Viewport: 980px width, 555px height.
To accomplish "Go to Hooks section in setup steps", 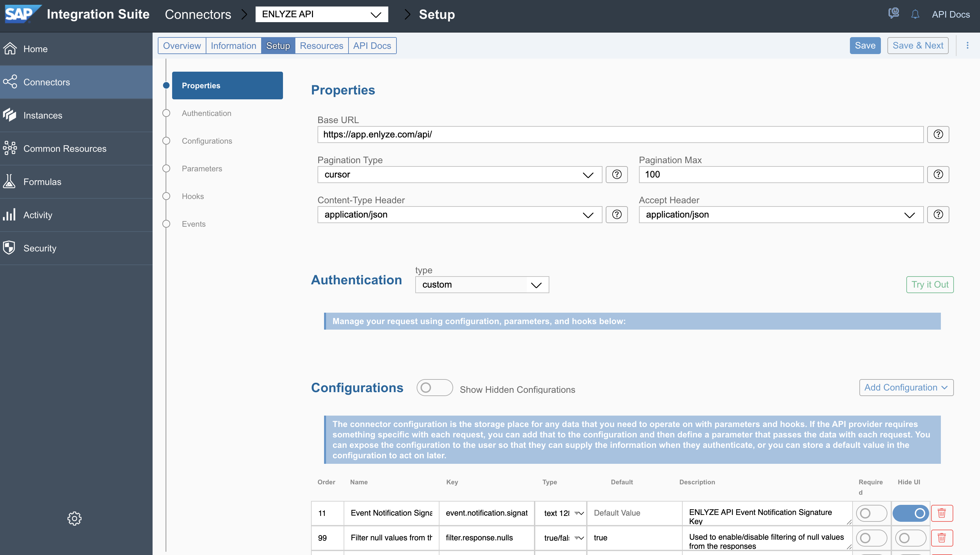I will [x=193, y=196].
